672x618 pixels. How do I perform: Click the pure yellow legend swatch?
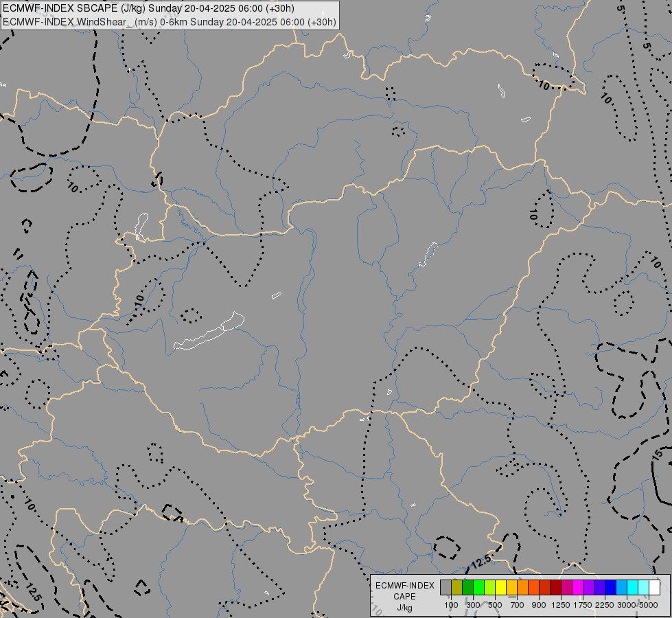[x=500, y=588]
